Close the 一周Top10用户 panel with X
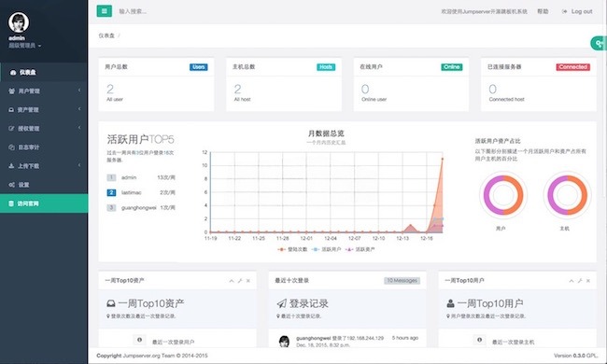607x364 pixels. pyautogui.click(x=588, y=281)
